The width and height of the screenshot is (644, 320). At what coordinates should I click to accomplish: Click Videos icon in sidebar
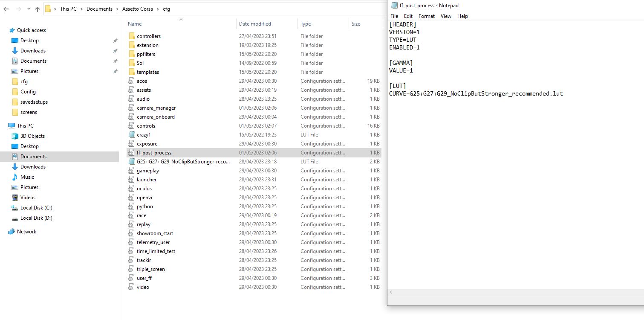[15, 198]
